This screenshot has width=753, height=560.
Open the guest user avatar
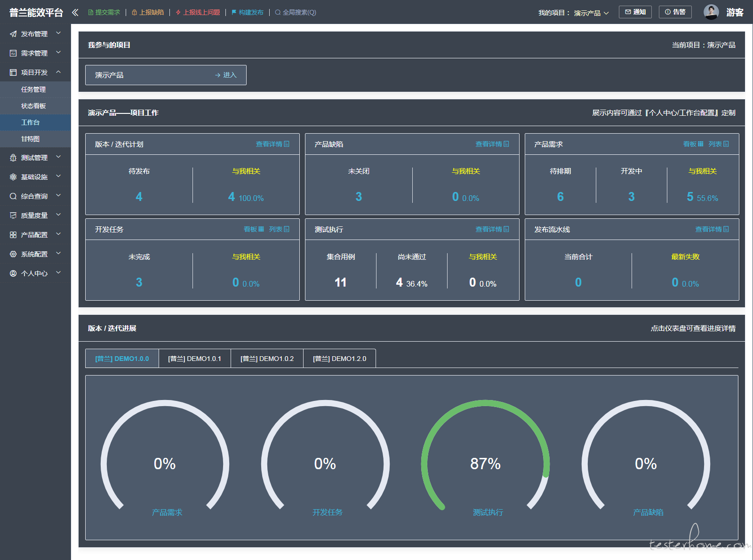click(711, 12)
